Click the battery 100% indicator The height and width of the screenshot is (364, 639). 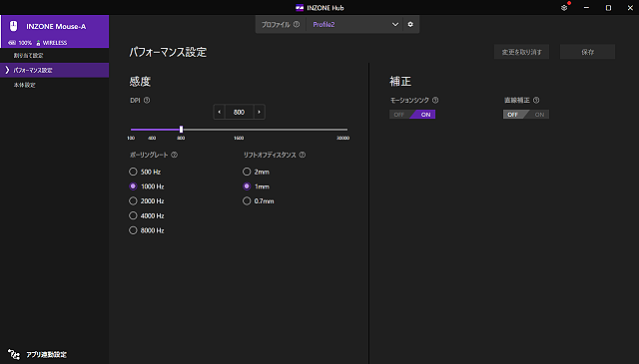20,42
